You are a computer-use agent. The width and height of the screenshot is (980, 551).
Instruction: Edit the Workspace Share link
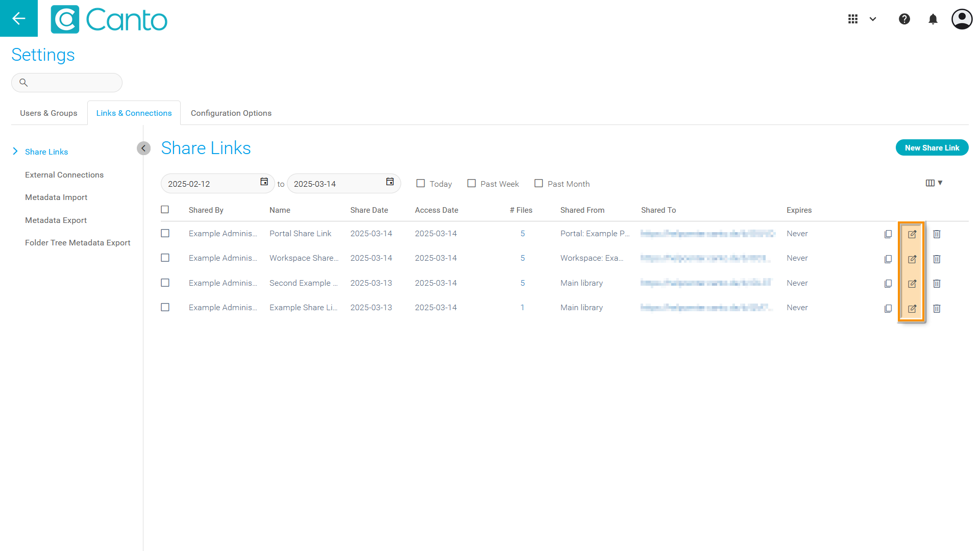912,259
